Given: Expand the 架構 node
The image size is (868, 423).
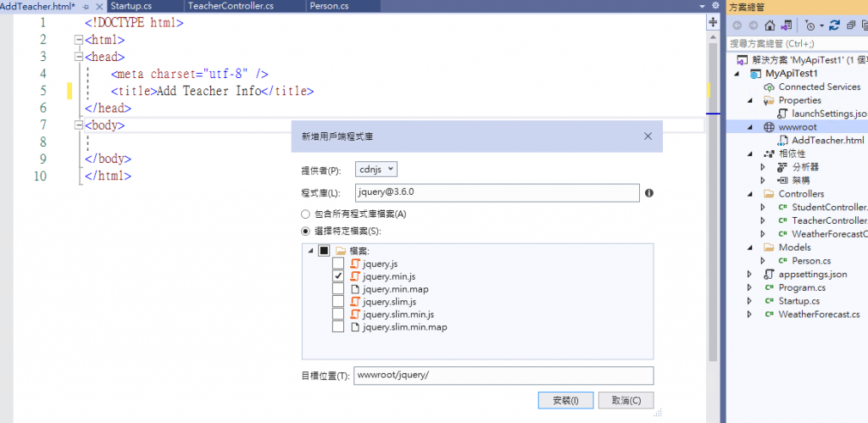Looking at the screenshot, I should click(763, 181).
